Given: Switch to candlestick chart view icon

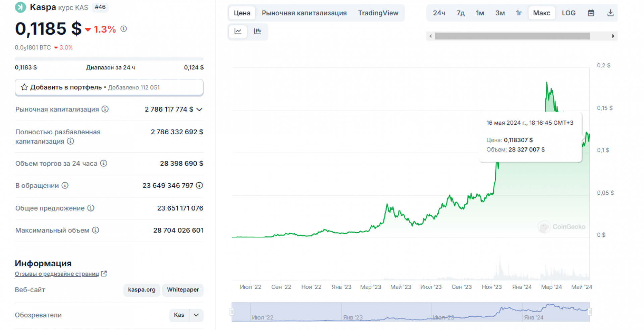Looking at the screenshot, I should coord(257,31).
